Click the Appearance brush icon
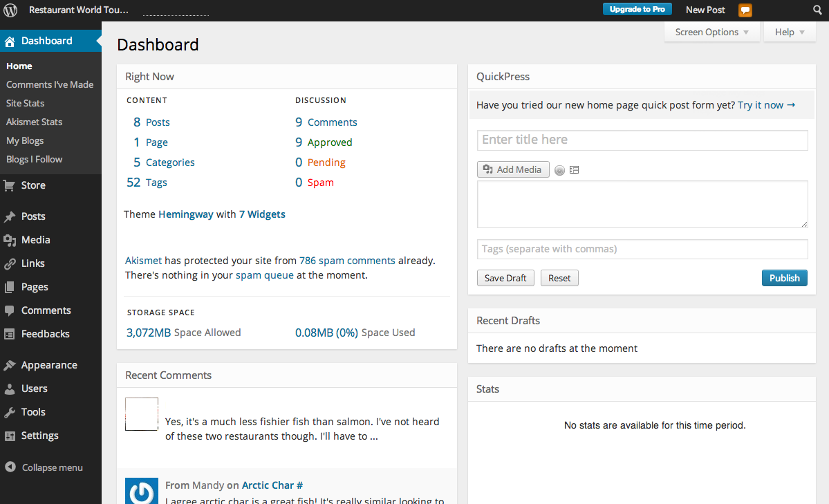Viewport: 829px width, 504px height. [x=10, y=366]
